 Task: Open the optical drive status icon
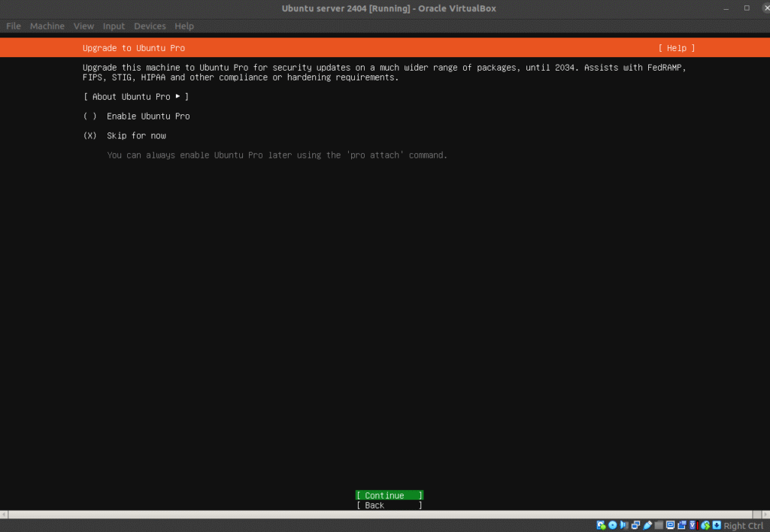coord(613,525)
